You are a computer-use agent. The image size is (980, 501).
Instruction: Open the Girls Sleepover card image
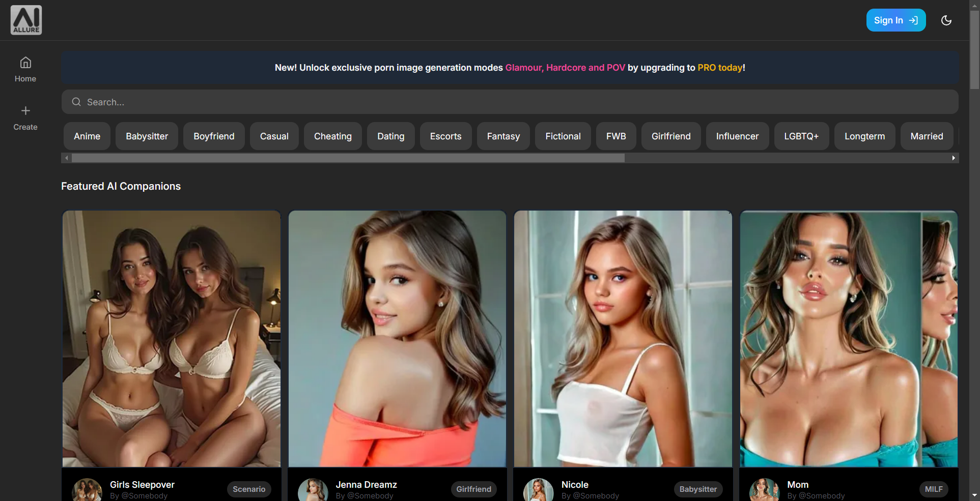tap(172, 339)
